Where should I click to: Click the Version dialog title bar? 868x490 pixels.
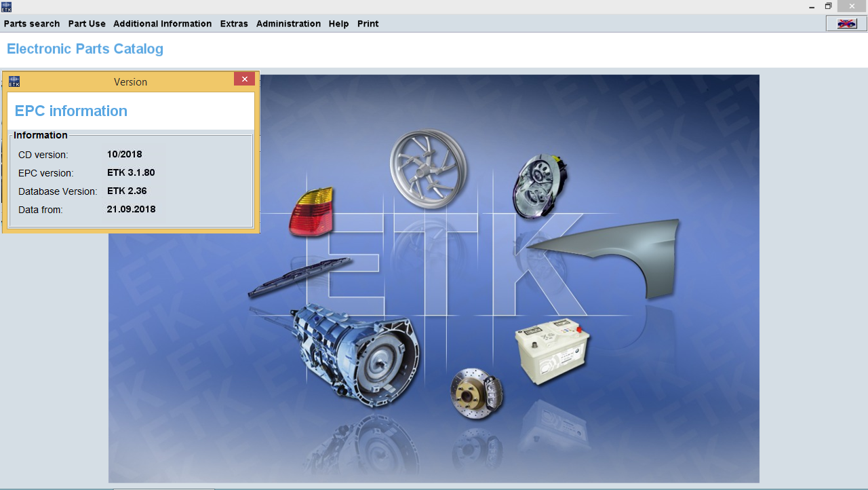pos(130,81)
